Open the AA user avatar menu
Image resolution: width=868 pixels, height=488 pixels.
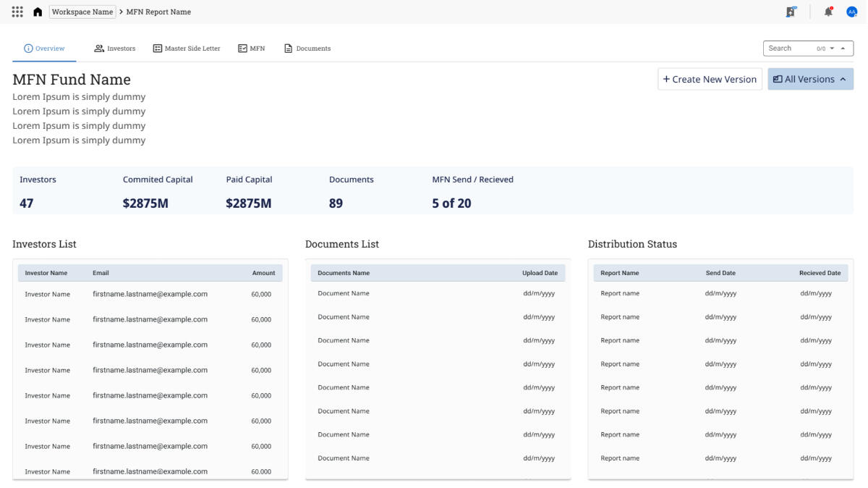pyautogui.click(x=851, y=12)
